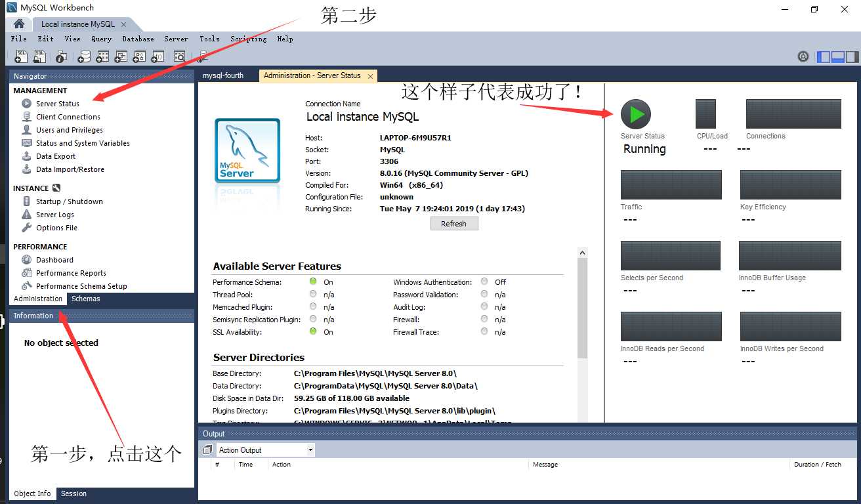Click the Refresh button

point(454,224)
